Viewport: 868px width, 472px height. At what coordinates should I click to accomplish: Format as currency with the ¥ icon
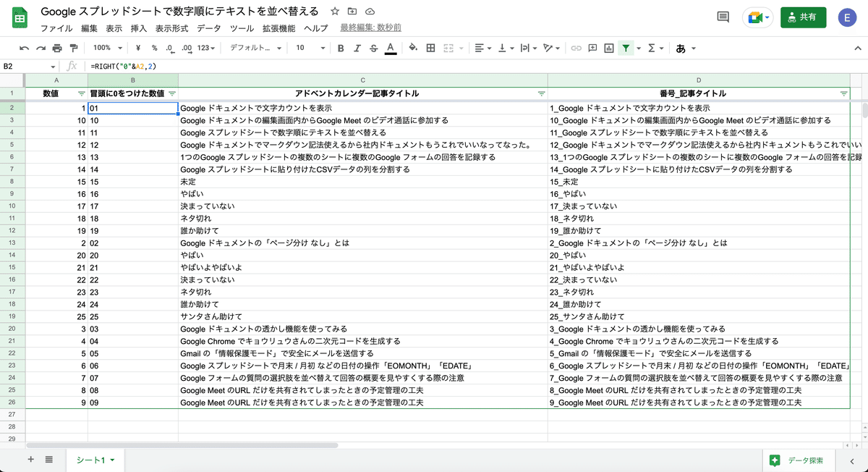[138, 48]
